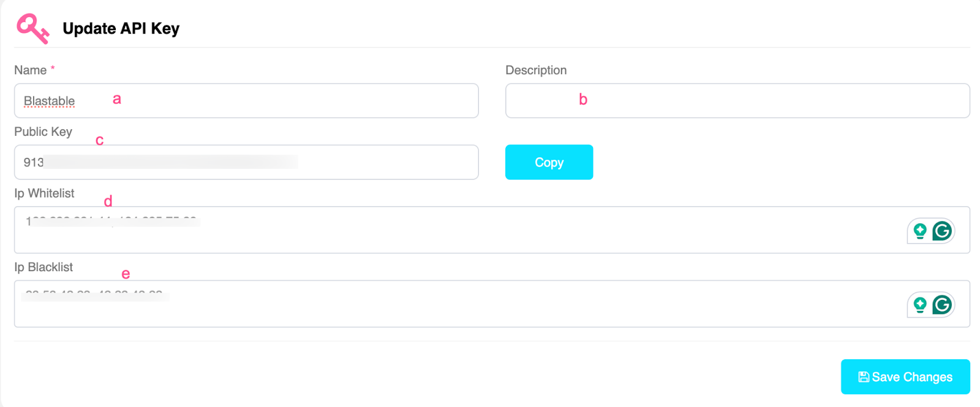Select the Public Key text field
Screen dimensions: 980x407
click(x=246, y=162)
